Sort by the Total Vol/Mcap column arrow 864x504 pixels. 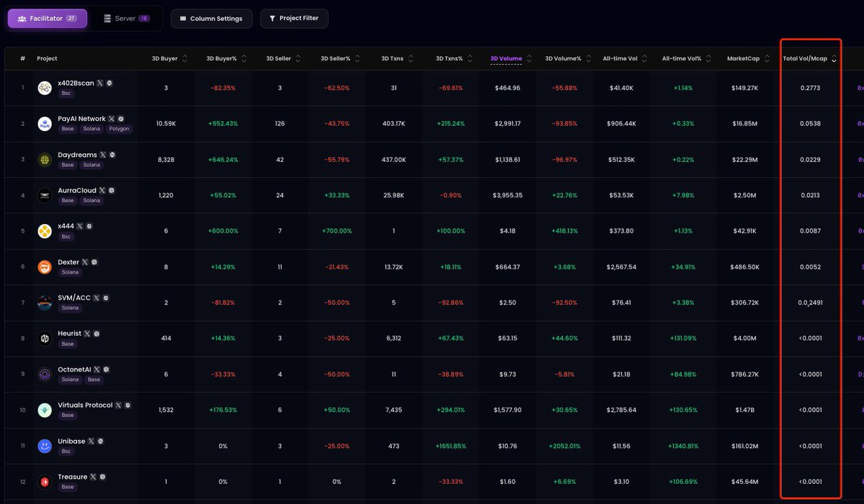[x=834, y=60]
